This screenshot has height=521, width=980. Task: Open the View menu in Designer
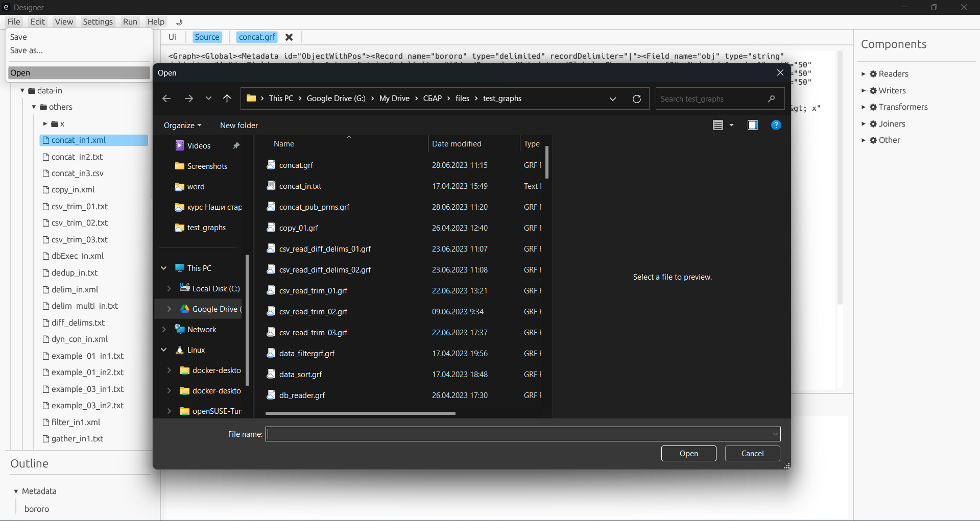[64, 21]
